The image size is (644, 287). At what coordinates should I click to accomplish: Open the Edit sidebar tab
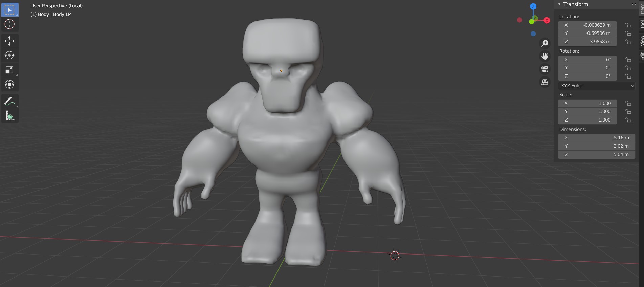(x=641, y=56)
